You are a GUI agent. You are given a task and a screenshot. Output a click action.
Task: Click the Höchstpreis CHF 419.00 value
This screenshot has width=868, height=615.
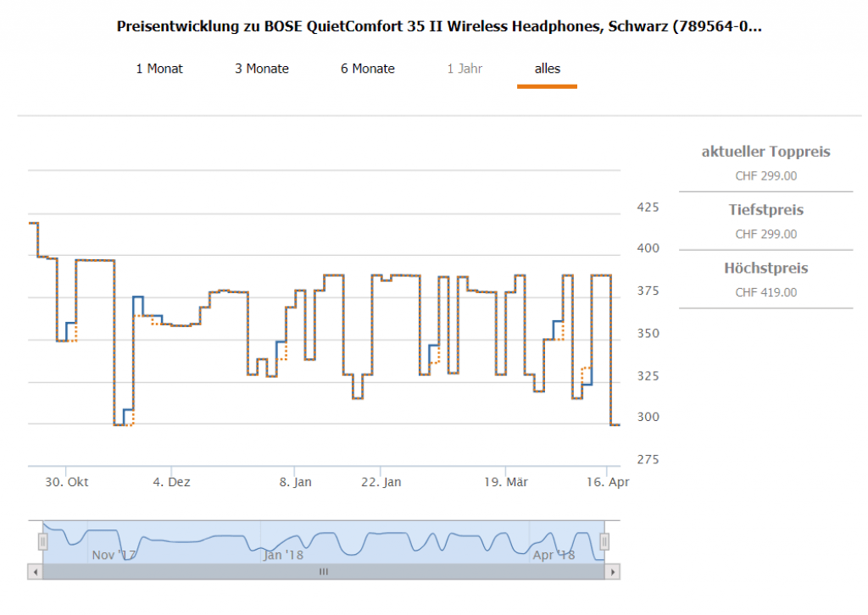pos(766,292)
